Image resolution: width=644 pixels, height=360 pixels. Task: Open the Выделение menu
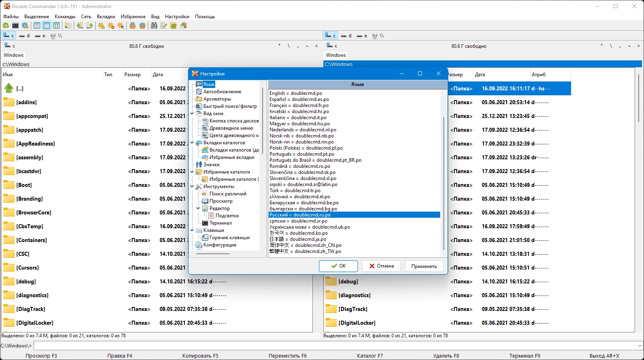click(36, 17)
